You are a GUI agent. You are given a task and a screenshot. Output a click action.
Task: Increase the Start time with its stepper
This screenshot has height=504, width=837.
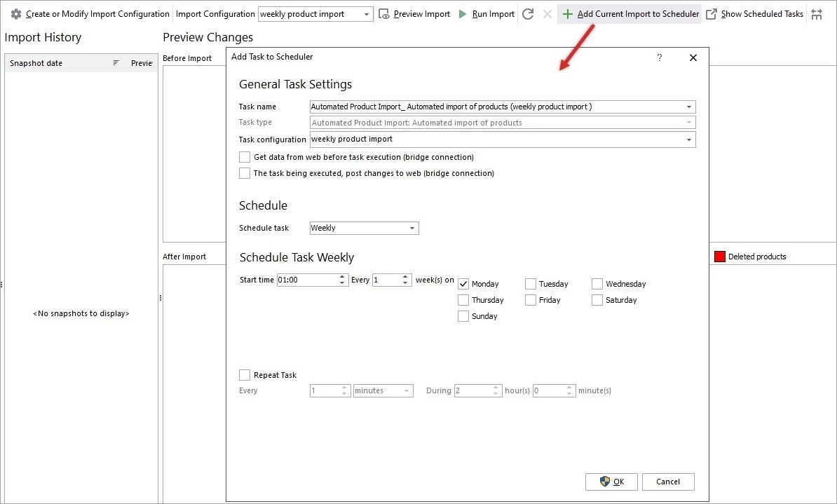(343, 276)
